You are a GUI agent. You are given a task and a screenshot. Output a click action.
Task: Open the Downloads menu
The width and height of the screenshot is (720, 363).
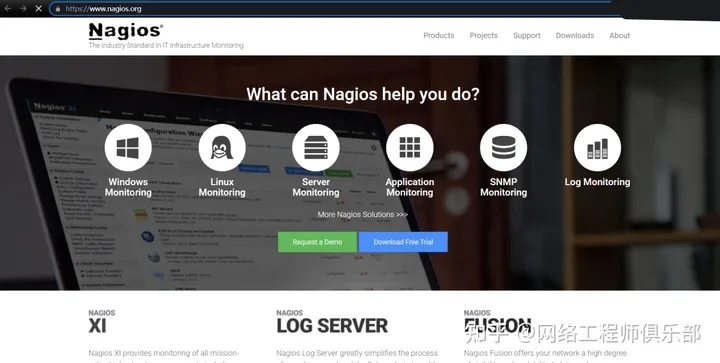pyautogui.click(x=575, y=35)
